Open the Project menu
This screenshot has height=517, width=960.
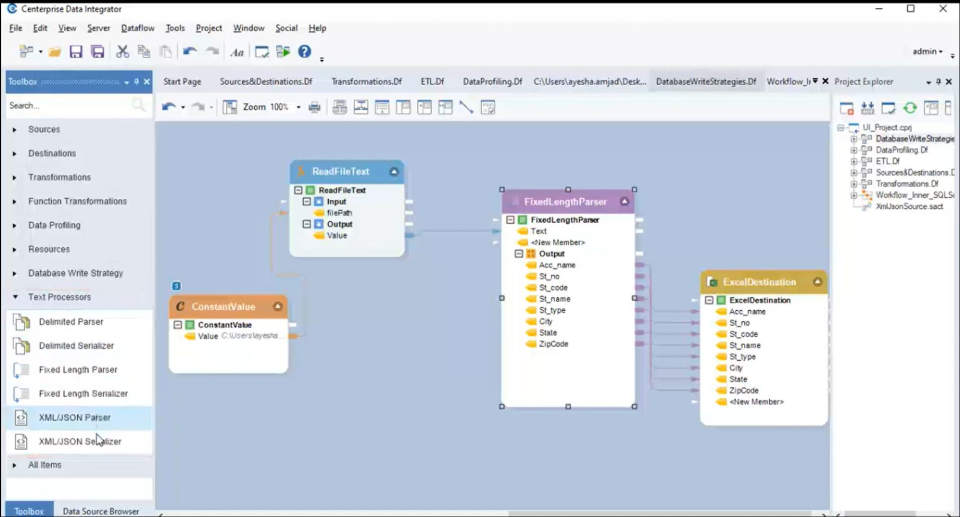click(209, 28)
